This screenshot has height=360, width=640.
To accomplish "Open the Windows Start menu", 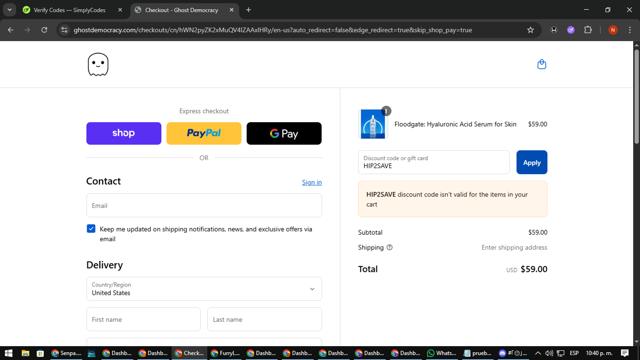I will click(x=9, y=353).
